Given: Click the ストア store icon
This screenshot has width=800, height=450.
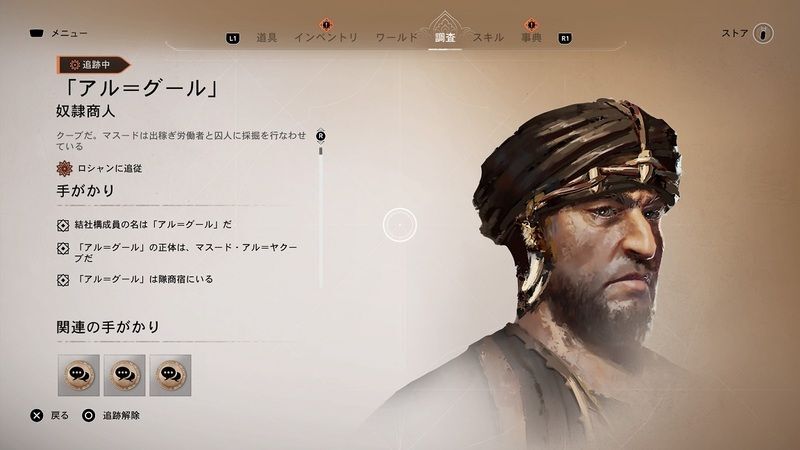Looking at the screenshot, I should coord(763,34).
